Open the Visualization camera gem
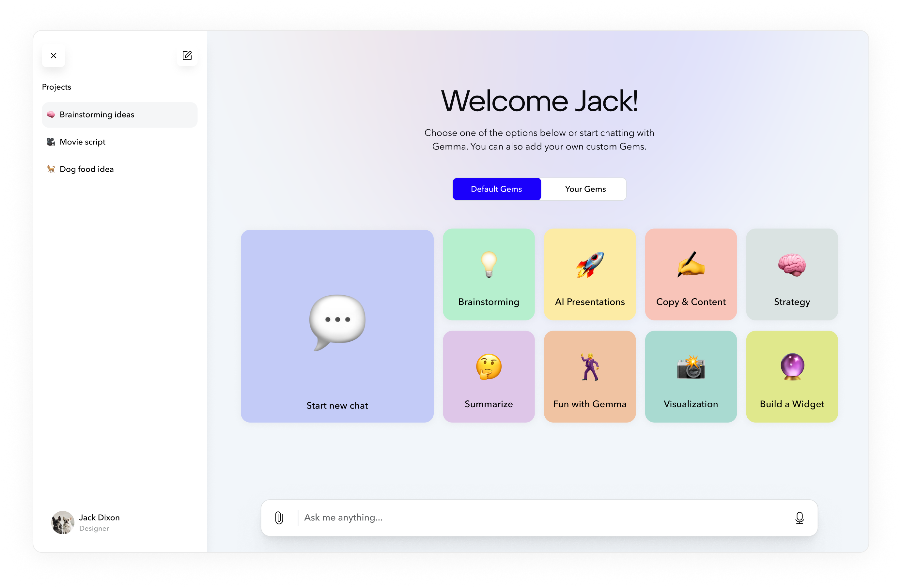This screenshot has height=588, width=902. coord(691,376)
